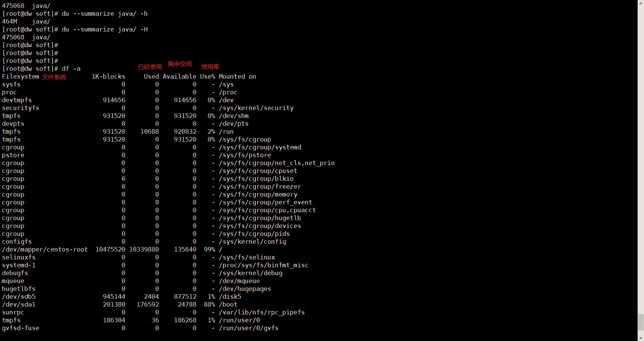Click '/sys/fs/cgroup/memory' mount point
This screenshot has width=644, height=341.
(258, 194)
